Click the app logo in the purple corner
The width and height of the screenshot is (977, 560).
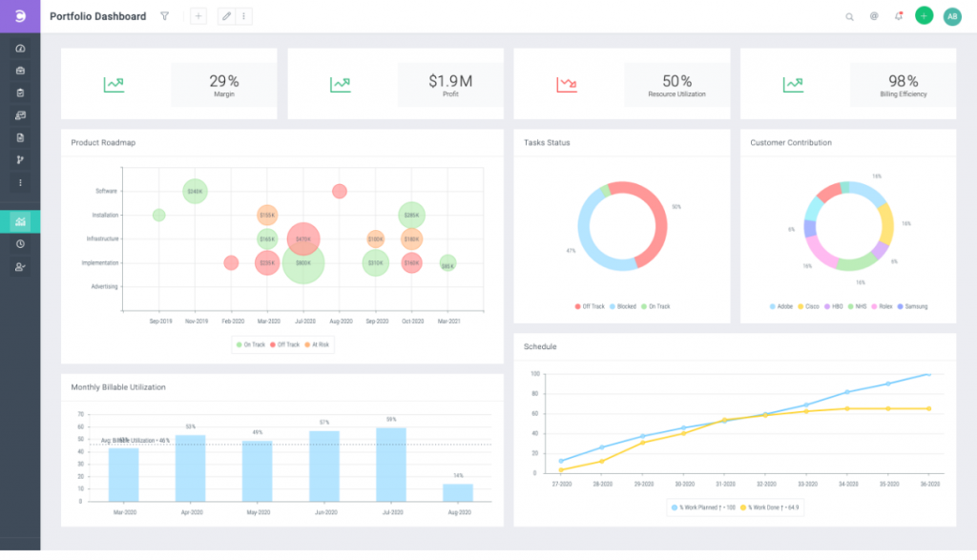point(20,16)
